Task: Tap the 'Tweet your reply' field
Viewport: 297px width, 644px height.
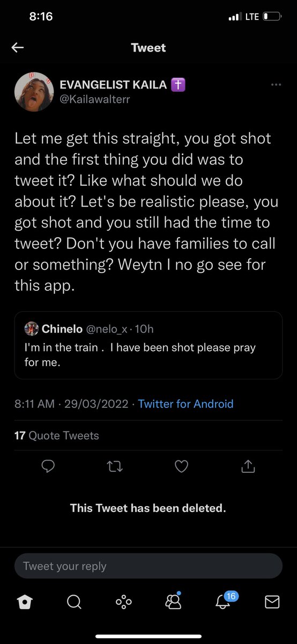Action: tap(148, 566)
